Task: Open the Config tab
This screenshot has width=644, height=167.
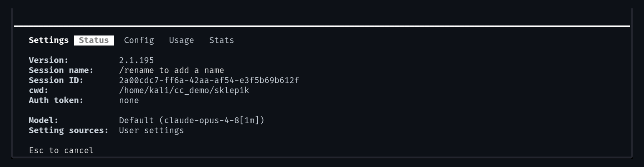Action: (x=139, y=40)
